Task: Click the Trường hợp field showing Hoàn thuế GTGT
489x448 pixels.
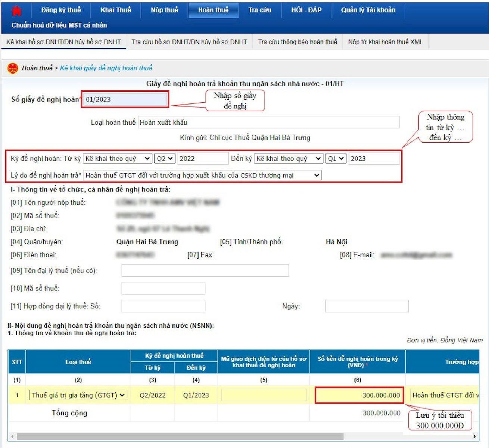Action: (444, 395)
